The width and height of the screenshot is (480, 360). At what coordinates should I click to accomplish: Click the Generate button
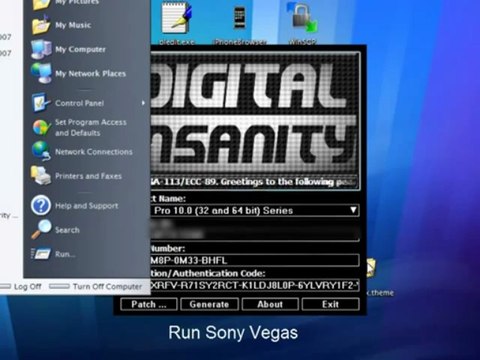pos(209,304)
